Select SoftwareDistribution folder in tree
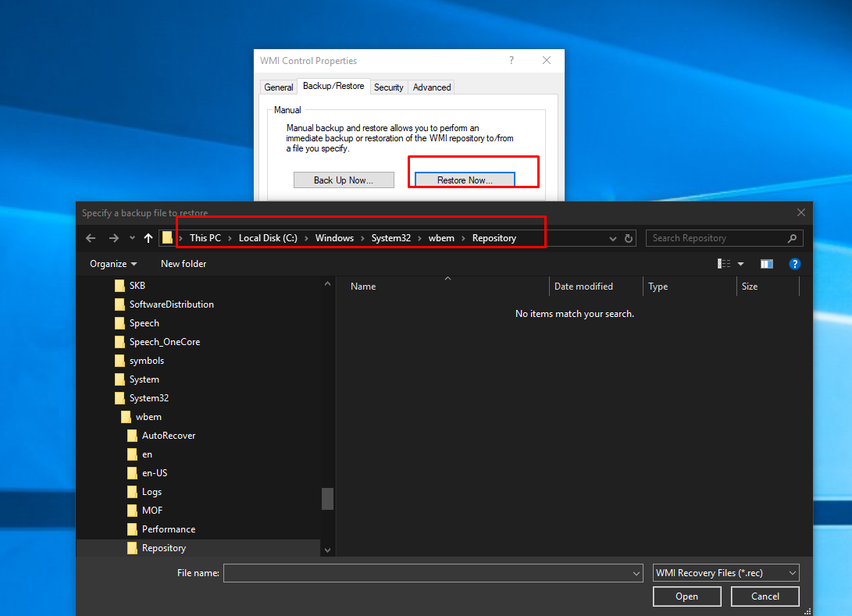 click(x=171, y=304)
